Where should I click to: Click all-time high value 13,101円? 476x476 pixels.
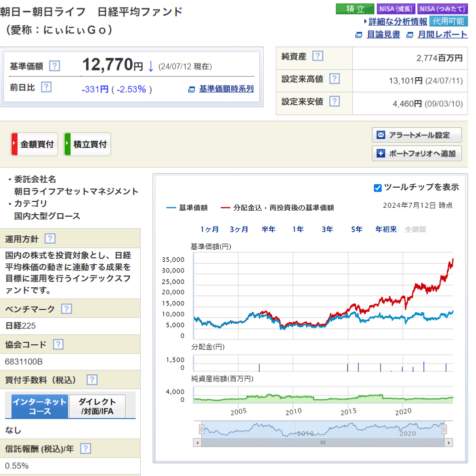pos(405,81)
